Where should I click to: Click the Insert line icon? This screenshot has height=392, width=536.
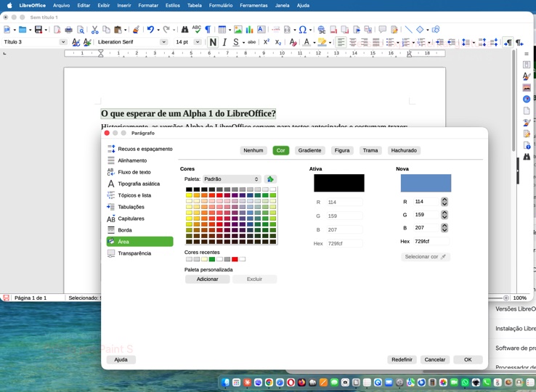[x=408, y=30]
